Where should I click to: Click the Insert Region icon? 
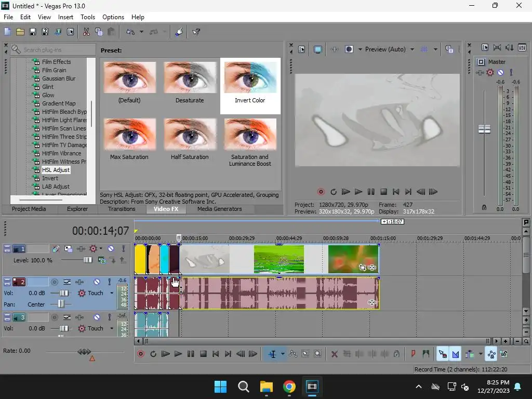pos(426,354)
